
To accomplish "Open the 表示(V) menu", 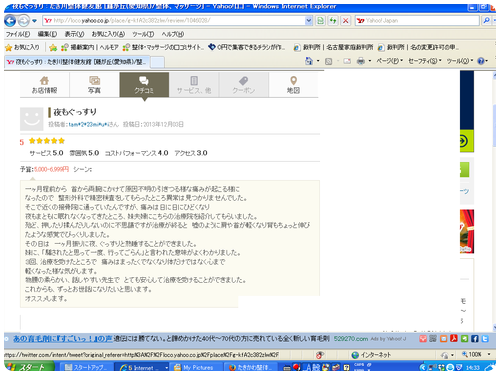I will [74, 34].
